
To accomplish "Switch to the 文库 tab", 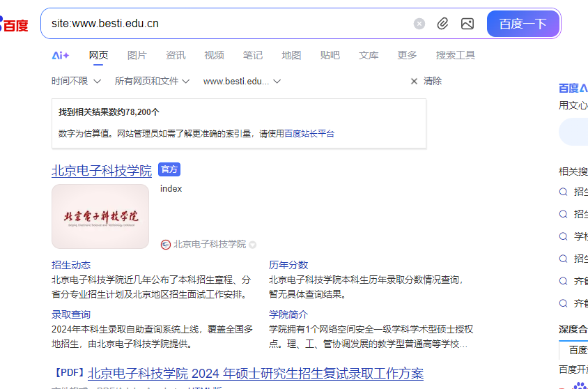I will click(x=369, y=56).
